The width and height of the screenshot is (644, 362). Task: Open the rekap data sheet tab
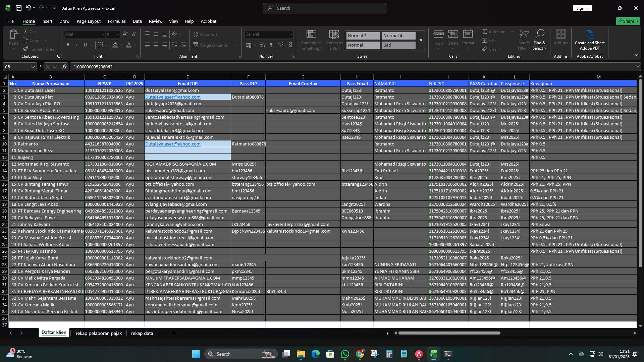(x=142, y=333)
